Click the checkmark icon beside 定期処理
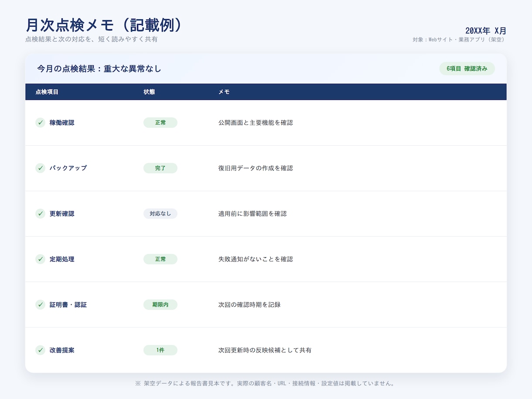The image size is (532, 399). [41, 259]
